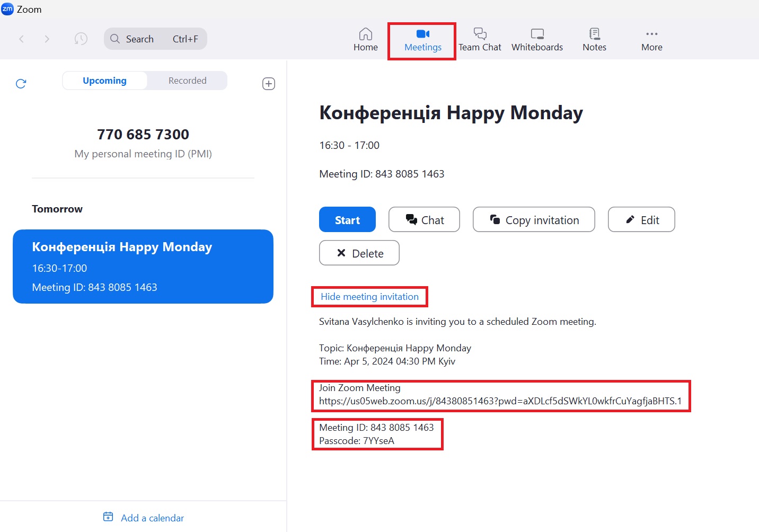Open the Notes tab
Viewport: 759px width, 532px height.
(594, 40)
